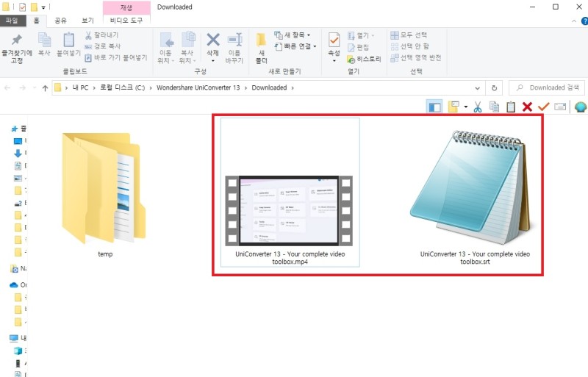This screenshot has height=377, width=588.
Task: Create a new folder with 새 폴더
Action: pyautogui.click(x=261, y=48)
